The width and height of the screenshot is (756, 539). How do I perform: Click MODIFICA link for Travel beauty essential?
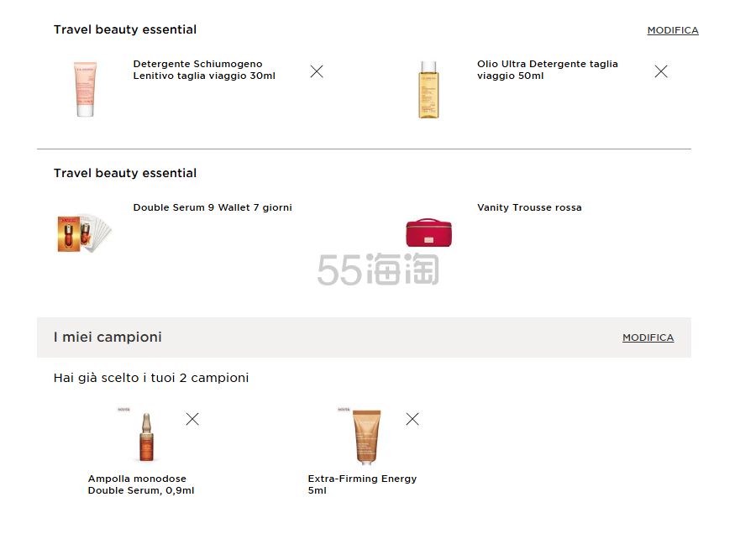672,30
